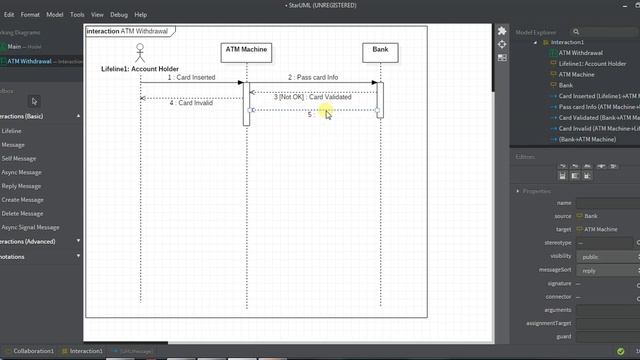Image resolution: width=640 pixels, height=360 pixels.
Task: Select Lifeline1: Account Holder in Model Explorer
Action: (592, 64)
